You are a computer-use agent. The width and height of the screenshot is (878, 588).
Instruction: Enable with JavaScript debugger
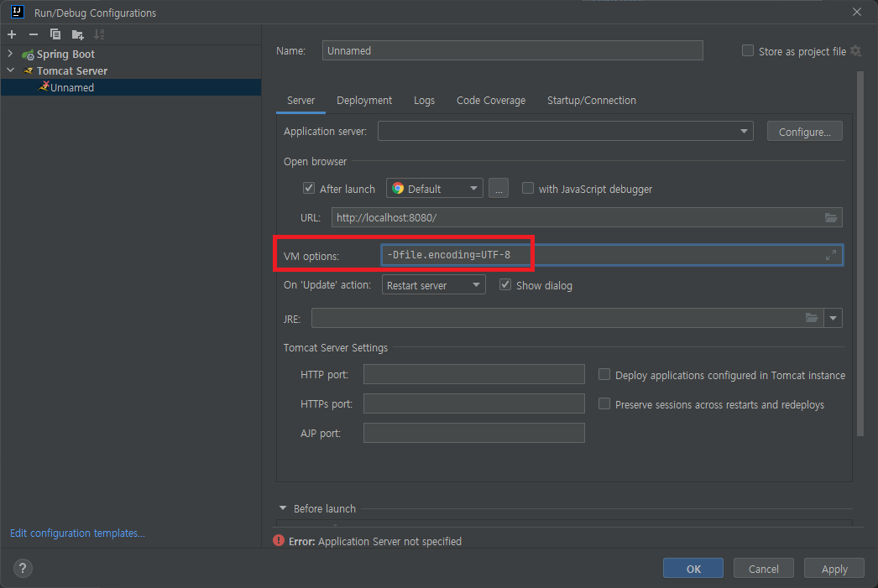pos(527,188)
